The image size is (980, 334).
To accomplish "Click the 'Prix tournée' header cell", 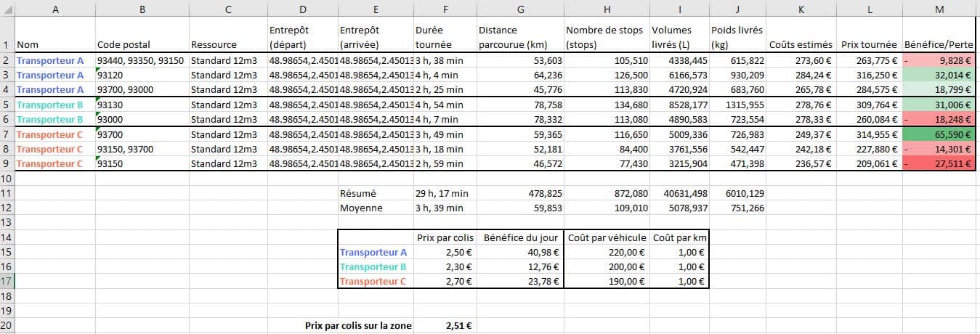I will (x=870, y=35).
